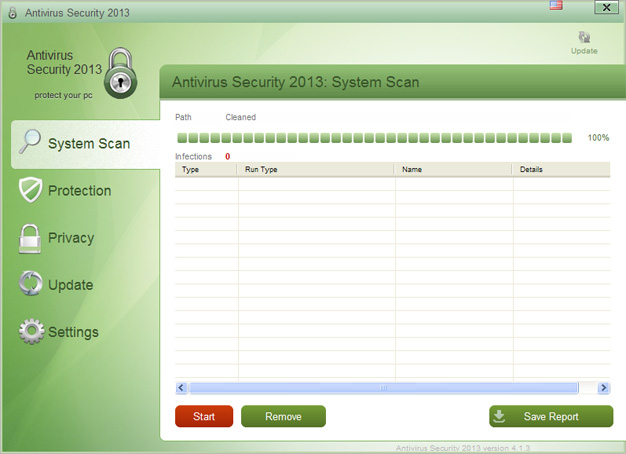Click the scrollbar left arrow
The image size is (626, 454).
181,388
